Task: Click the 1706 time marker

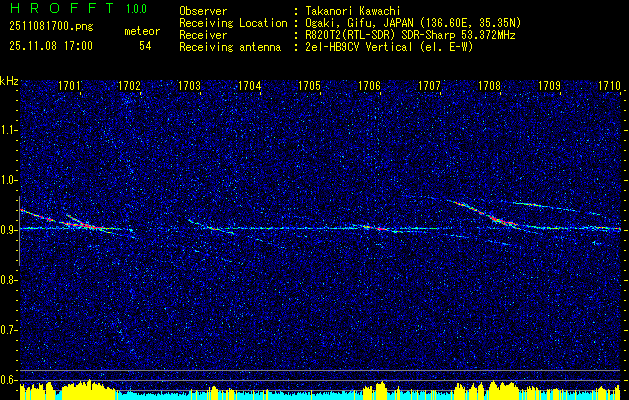Action: coord(369,86)
